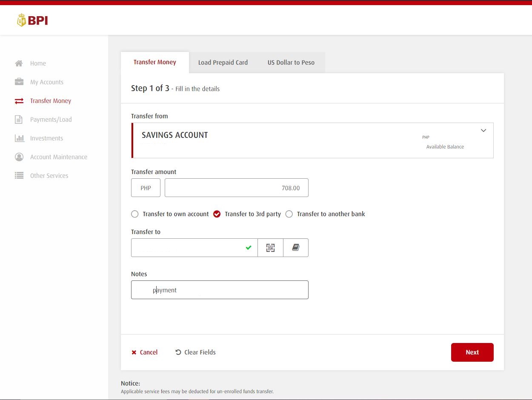Click the Step 1 of 3 heading
This screenshot has width=532, height=400.
coord(150,89)
